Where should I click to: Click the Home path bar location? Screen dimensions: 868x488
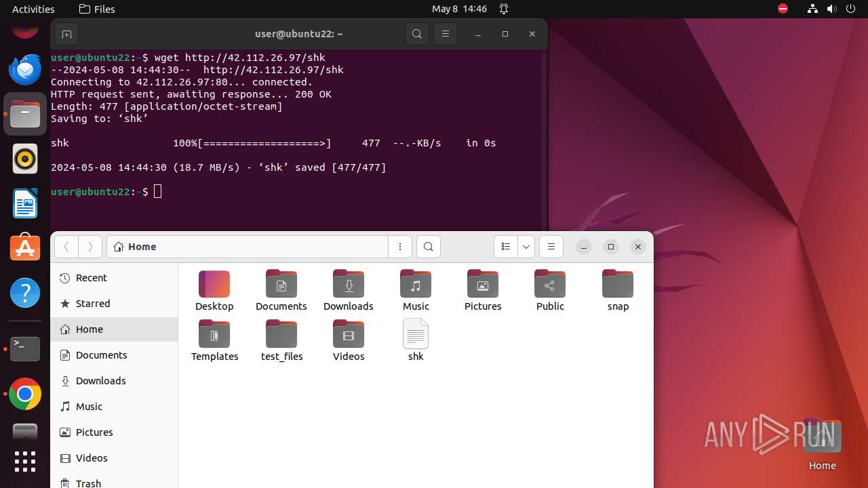click(135, 247)
